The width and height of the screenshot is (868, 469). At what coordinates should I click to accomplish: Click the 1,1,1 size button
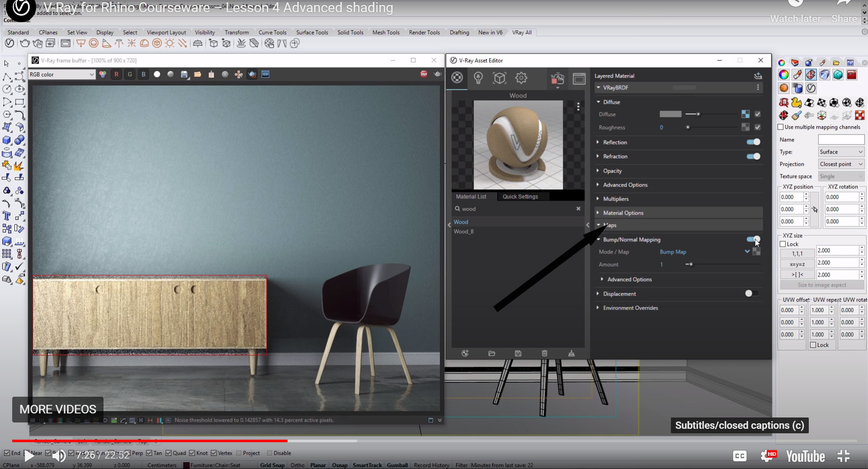coord(797,253)
